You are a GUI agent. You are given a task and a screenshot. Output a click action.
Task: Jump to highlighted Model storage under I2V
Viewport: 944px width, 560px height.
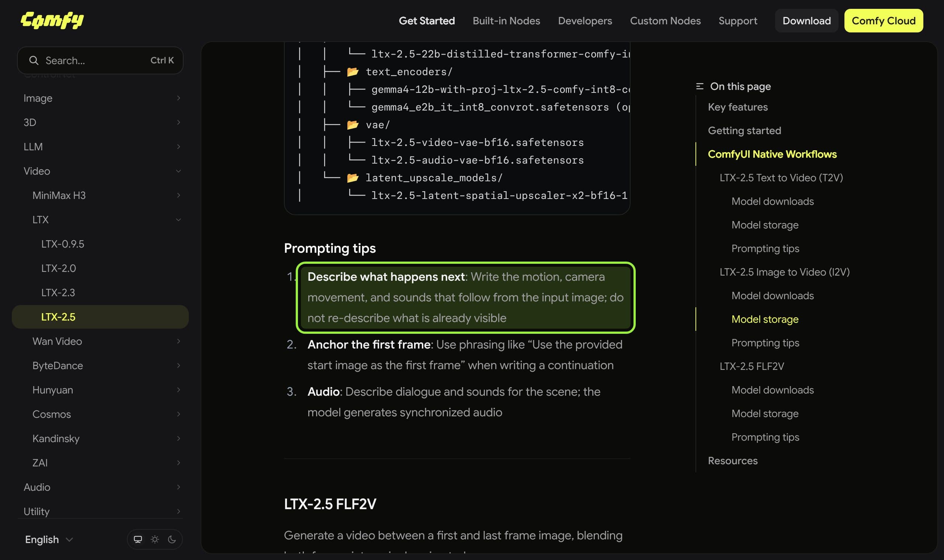(x=765, y=319)
